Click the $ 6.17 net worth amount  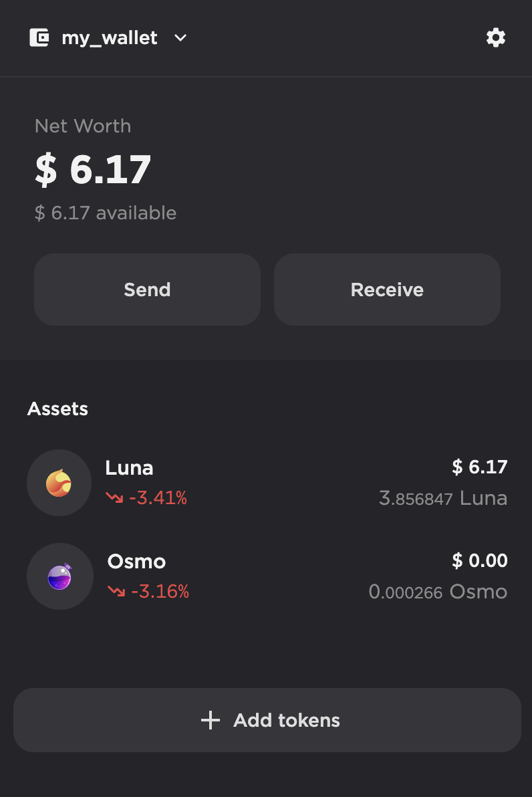93,170
